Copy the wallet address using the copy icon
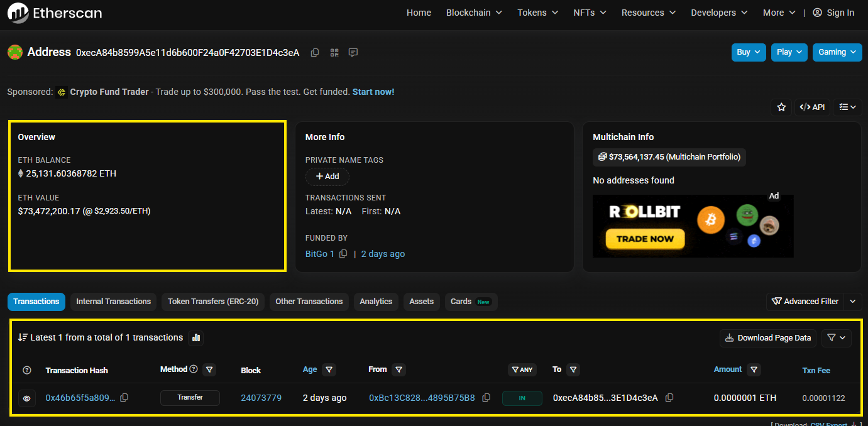This screenshot has height=426, width=868. click(314, 53)
